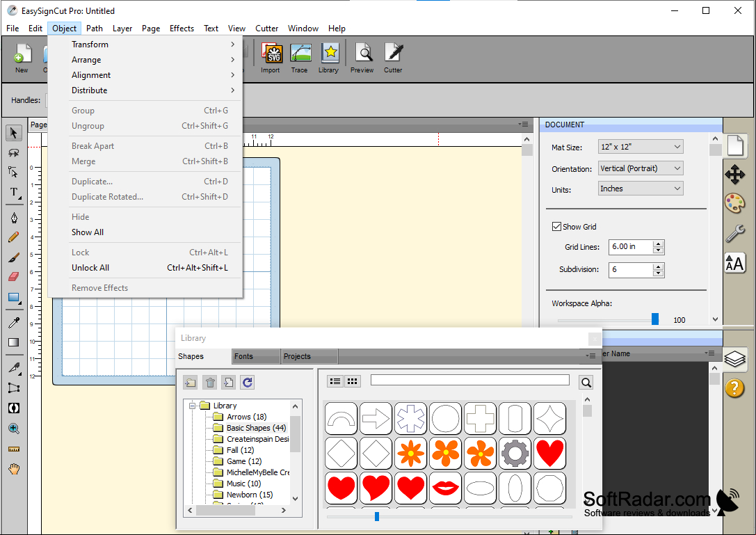This screenshot has width=756, height=535.
Task: Adjust the library thumbnail size slider
Action: pyautogui.click(x=377, y=517)
